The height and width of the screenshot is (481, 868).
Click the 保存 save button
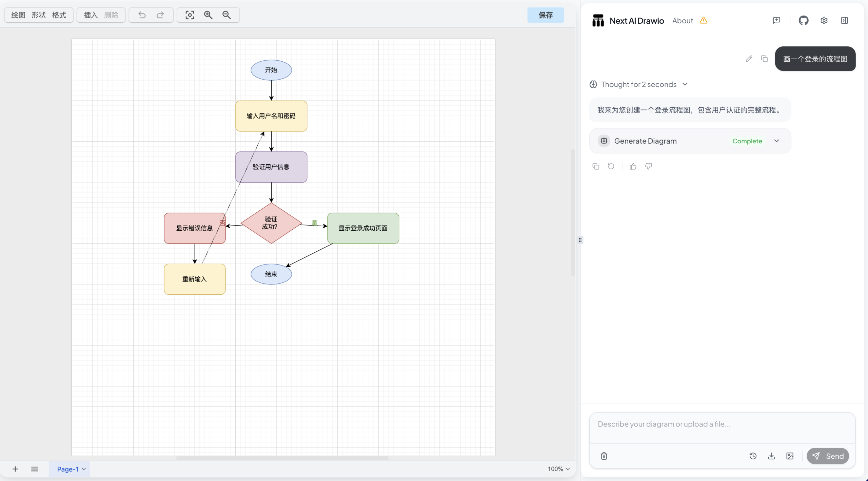click(546, 15)
